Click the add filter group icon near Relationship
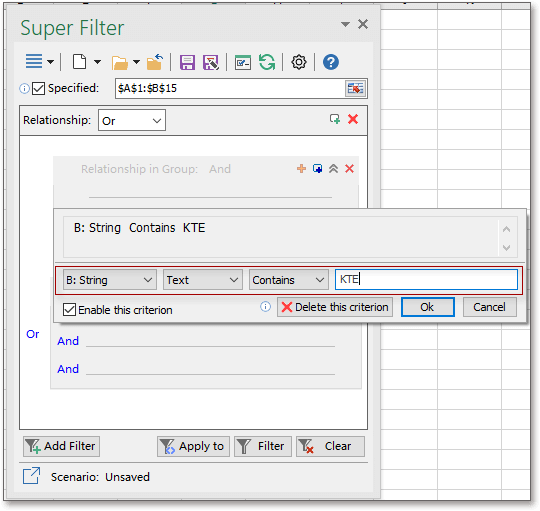 click(335, 119)
